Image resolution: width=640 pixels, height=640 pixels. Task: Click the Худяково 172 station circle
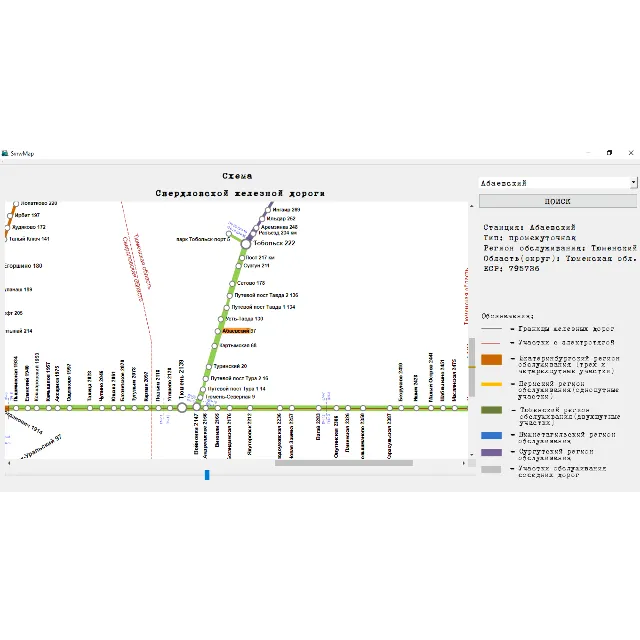7,227
